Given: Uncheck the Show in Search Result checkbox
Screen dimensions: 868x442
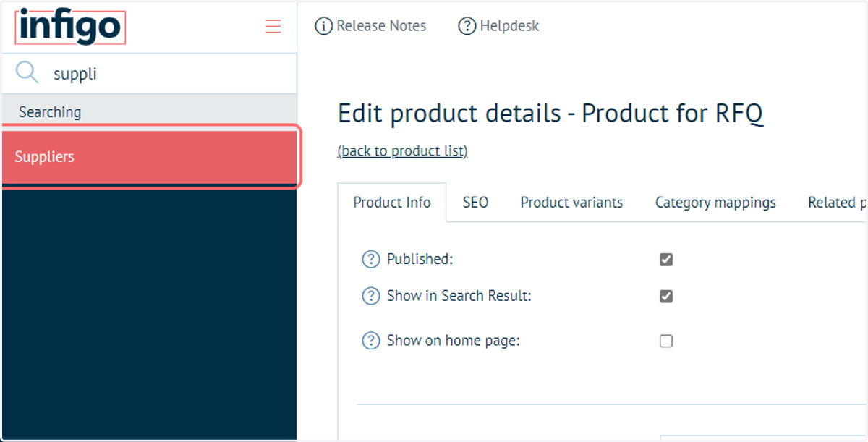Looking at the screenshot, I should click(x=666, y=296).
